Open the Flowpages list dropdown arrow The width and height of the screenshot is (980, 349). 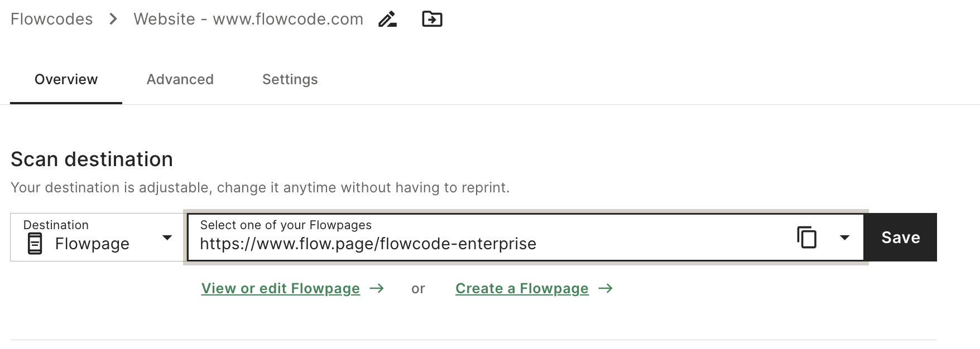point(844,237)
